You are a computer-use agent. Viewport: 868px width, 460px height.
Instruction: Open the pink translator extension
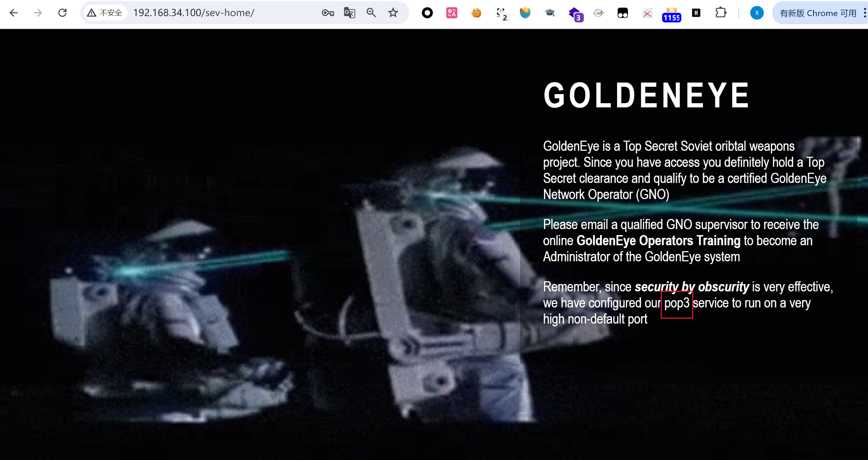(452, 13)
